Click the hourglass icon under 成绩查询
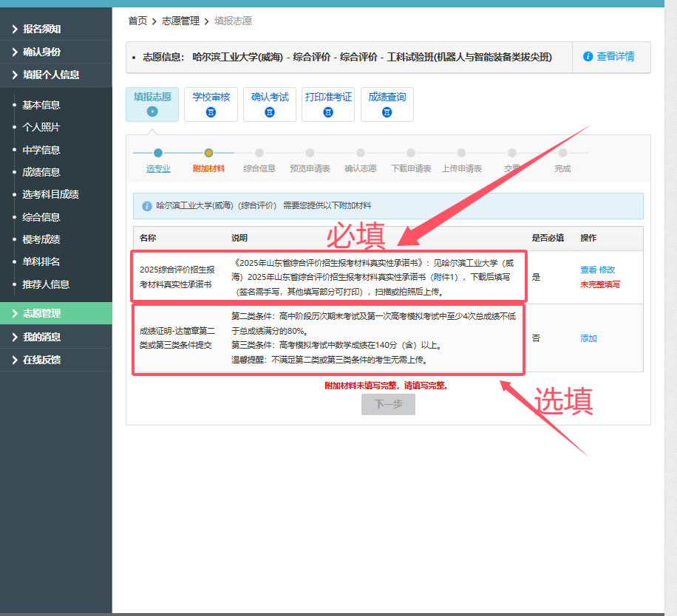The width and height of the screenshot is (677, 616). click(x=387, y=112)
